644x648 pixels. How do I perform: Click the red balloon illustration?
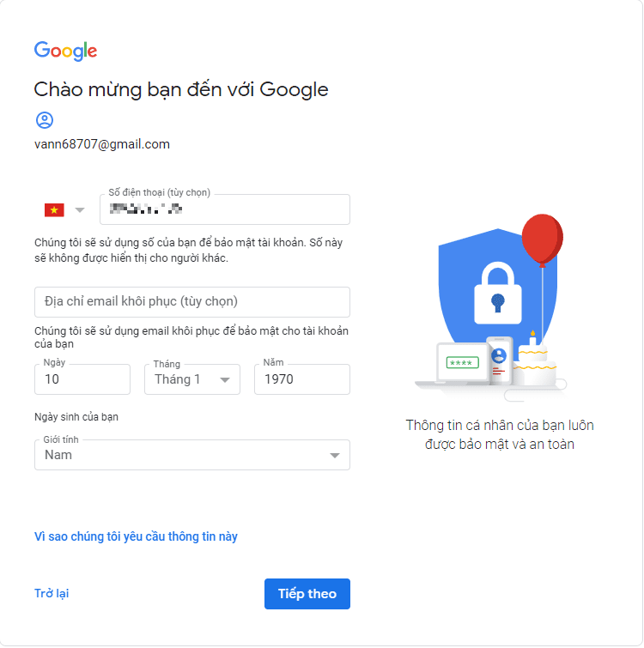click(x=542, y=238)
